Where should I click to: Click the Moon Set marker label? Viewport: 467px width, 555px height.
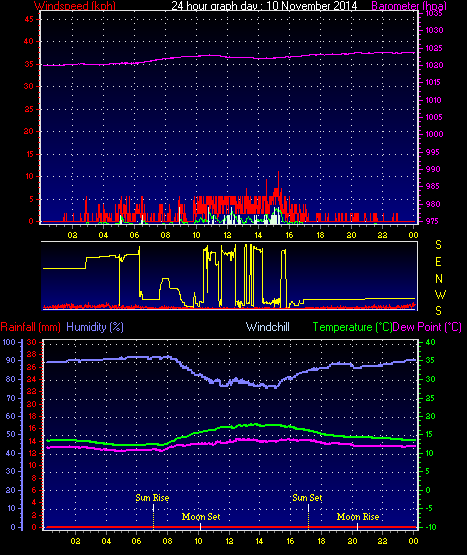201,517
